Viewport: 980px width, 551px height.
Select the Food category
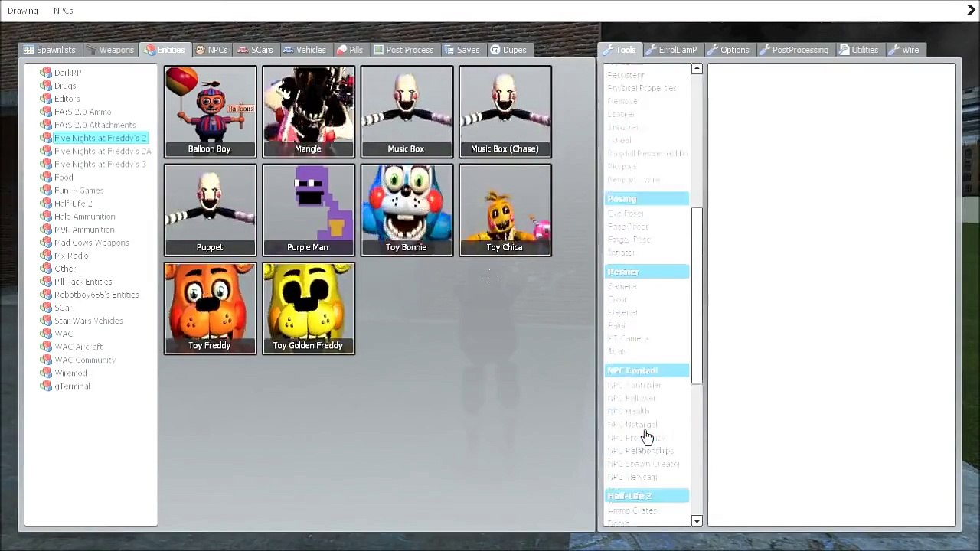64,177
